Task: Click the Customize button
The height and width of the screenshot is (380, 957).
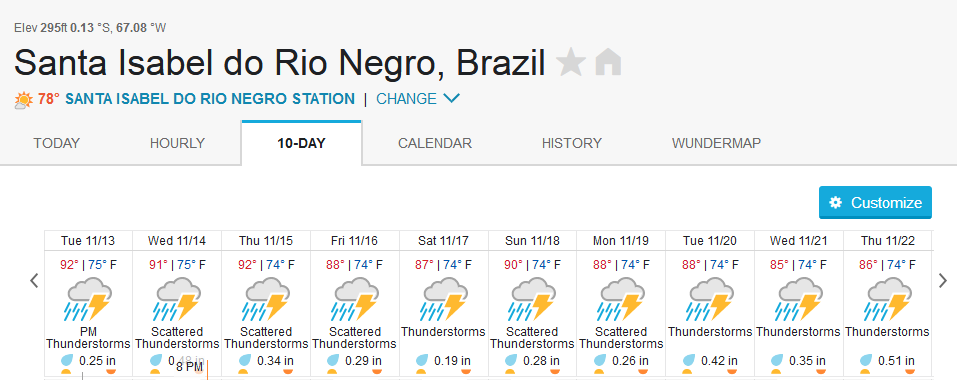Action: 875,203
